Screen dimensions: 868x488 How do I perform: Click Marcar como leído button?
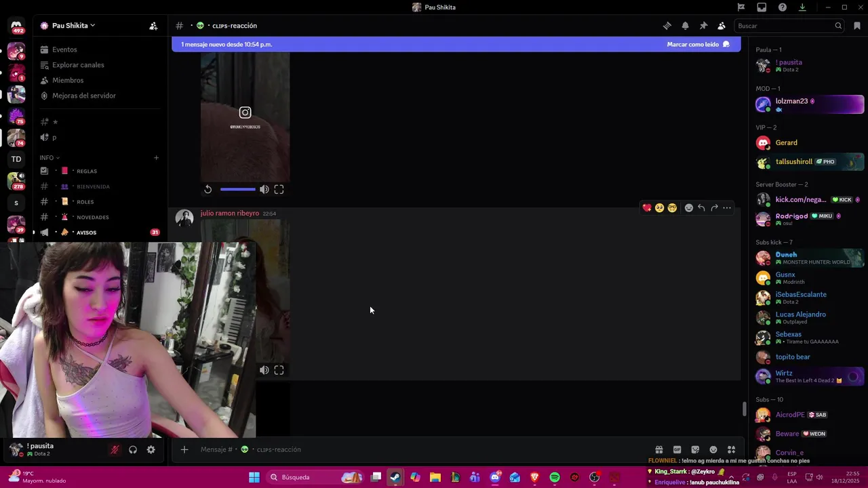pyautogui.click(x=698, y=45)
